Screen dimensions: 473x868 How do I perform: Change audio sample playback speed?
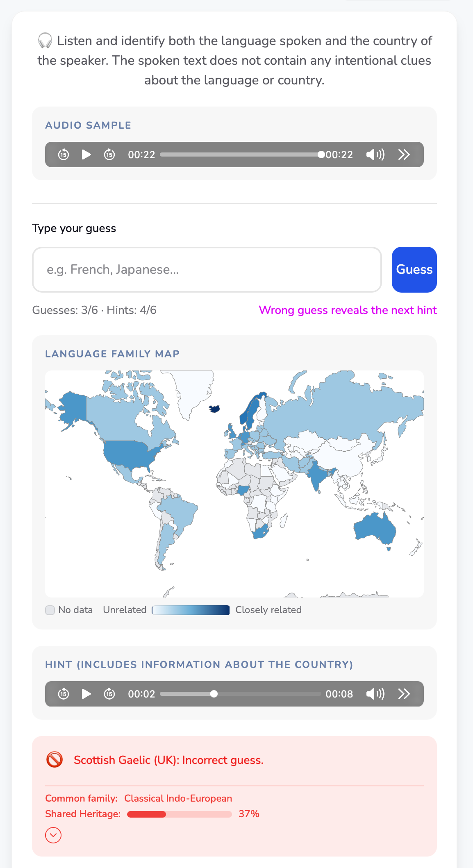click(404, 155)
